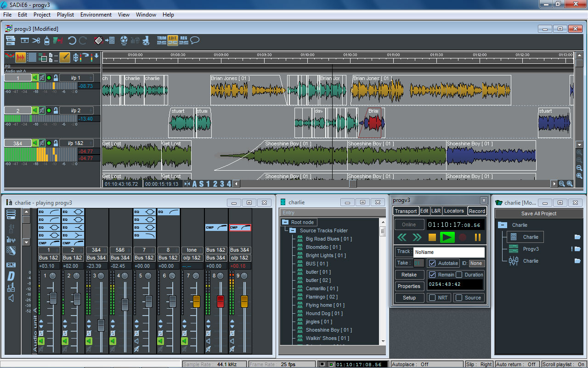Image resolution: width=588 pixels, height=368 pixels.
Task: Select the paintbrush tool in track toolbar
Action: pos(65,57)
